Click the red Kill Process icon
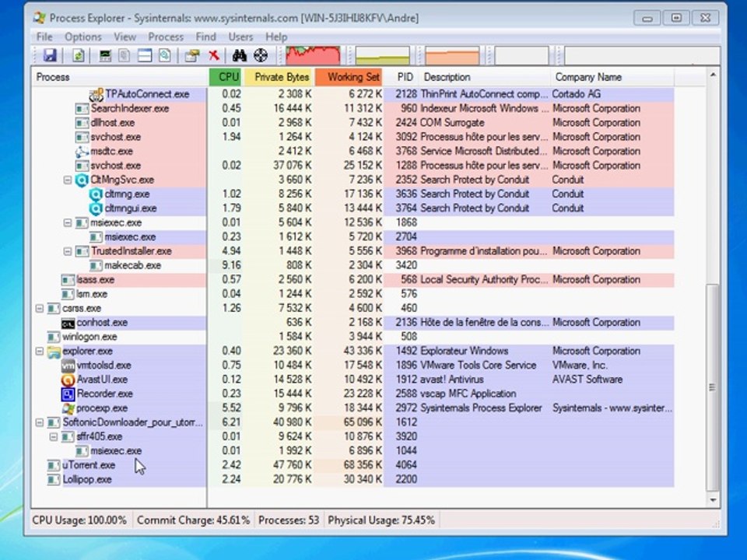Viewport: 747px width, 560px height. click(x=214, y=55)
